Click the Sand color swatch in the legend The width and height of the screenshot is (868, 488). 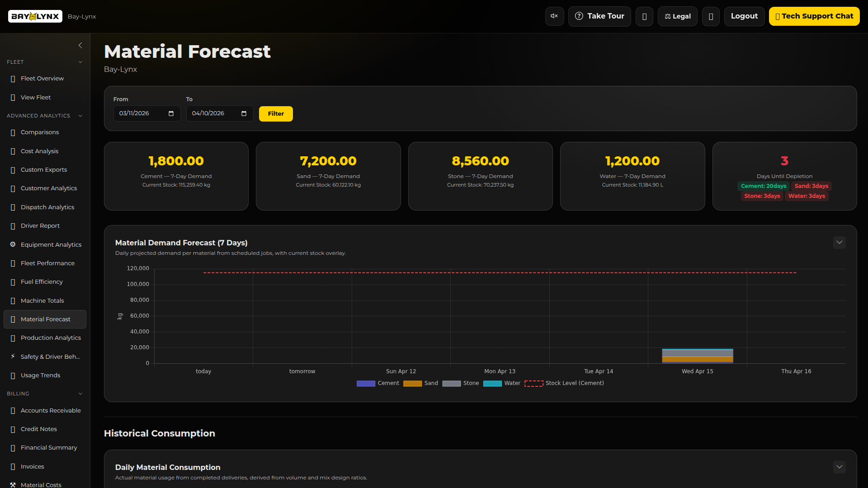point(413,383)
